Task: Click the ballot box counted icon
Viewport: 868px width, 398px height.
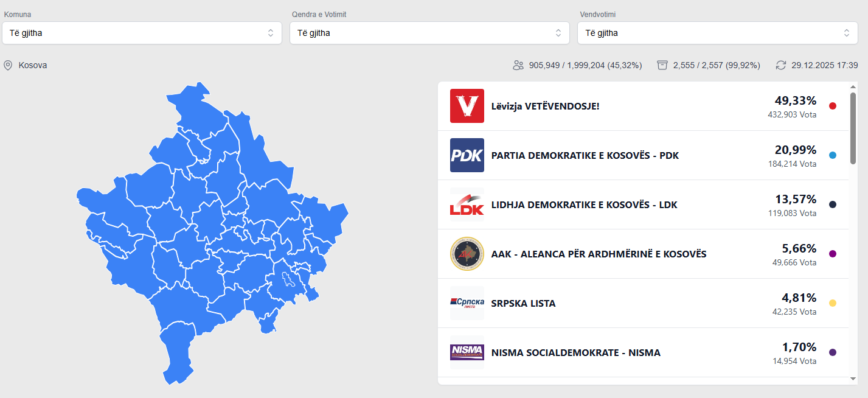Action: (662, 65)
